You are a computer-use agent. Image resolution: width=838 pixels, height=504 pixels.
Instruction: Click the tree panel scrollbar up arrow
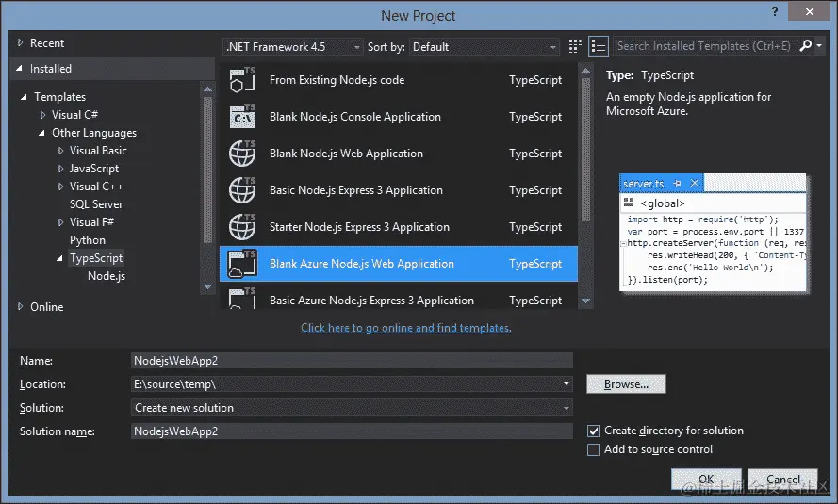point(208,89)
